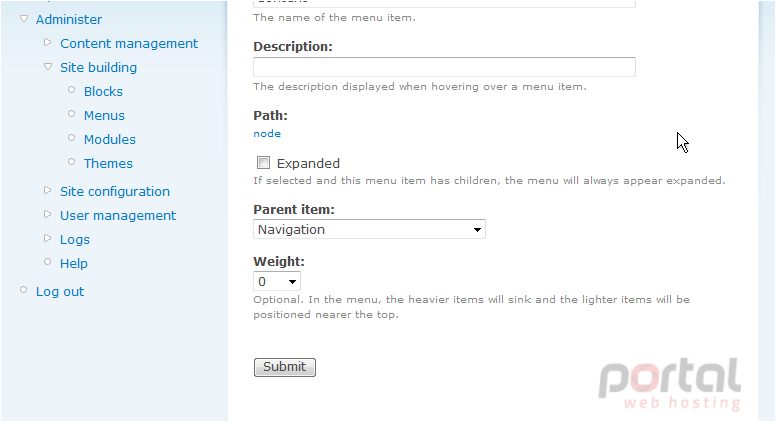The height and width of the screenshot is (422, 776).
Task: Open the Menus page
Action: pos(104,116)
